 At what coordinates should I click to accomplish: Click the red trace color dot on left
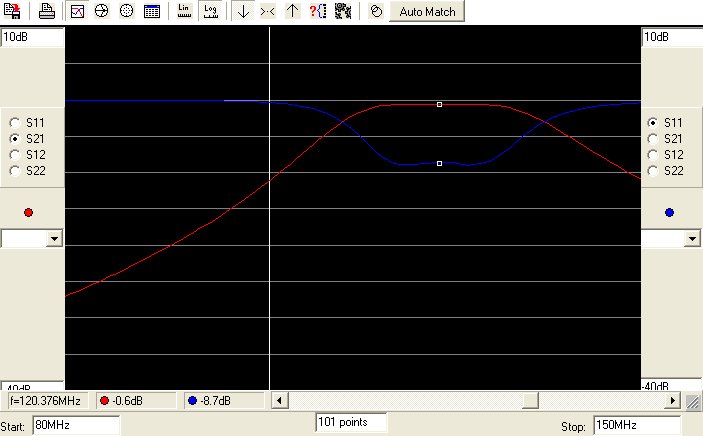pyautogui.click(x=28, y=212)
